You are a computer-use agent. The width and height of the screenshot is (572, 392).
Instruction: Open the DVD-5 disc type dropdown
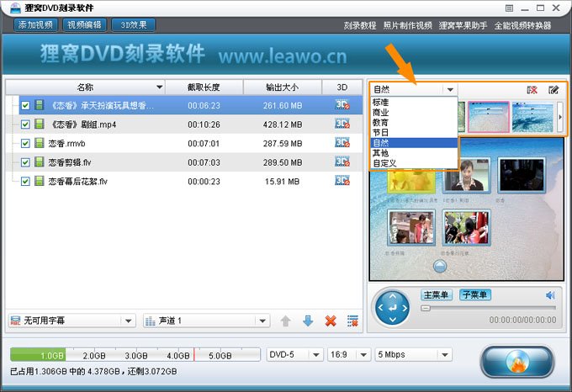(x=316, y=355)
